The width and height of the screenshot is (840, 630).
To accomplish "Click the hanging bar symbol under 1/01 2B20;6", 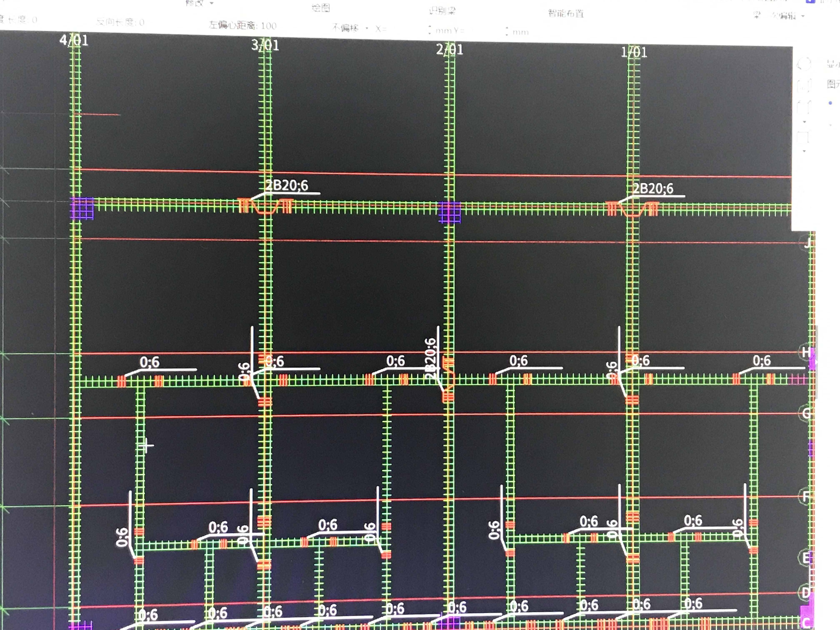I will click(632, 209).
